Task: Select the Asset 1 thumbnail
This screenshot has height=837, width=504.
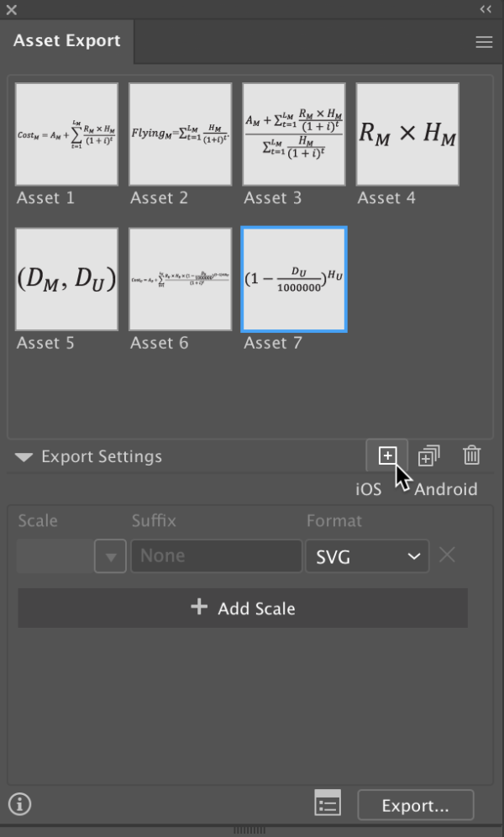Action: (66, 134)
